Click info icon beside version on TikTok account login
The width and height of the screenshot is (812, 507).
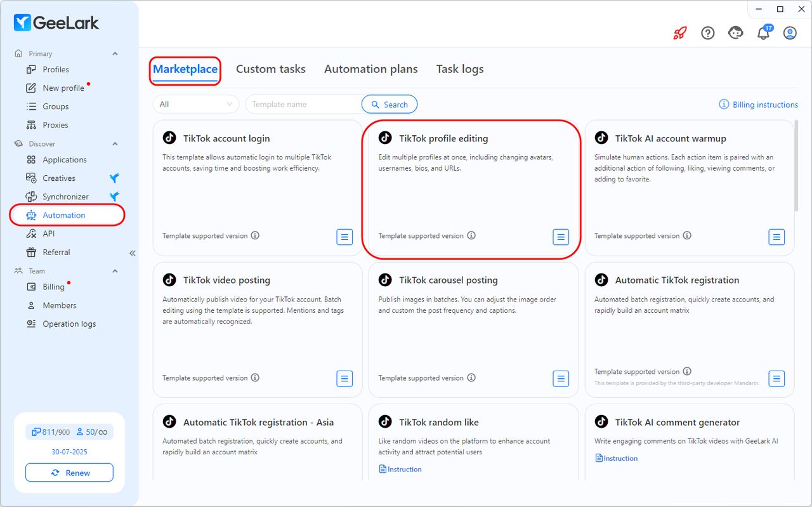tap(255, 235)
